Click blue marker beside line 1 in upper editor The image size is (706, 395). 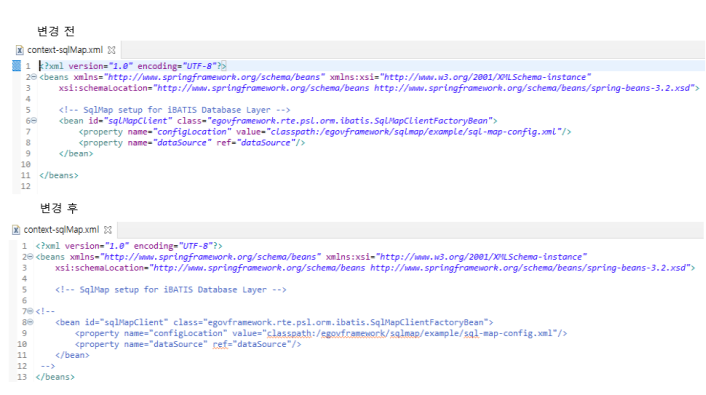(16, 66)
